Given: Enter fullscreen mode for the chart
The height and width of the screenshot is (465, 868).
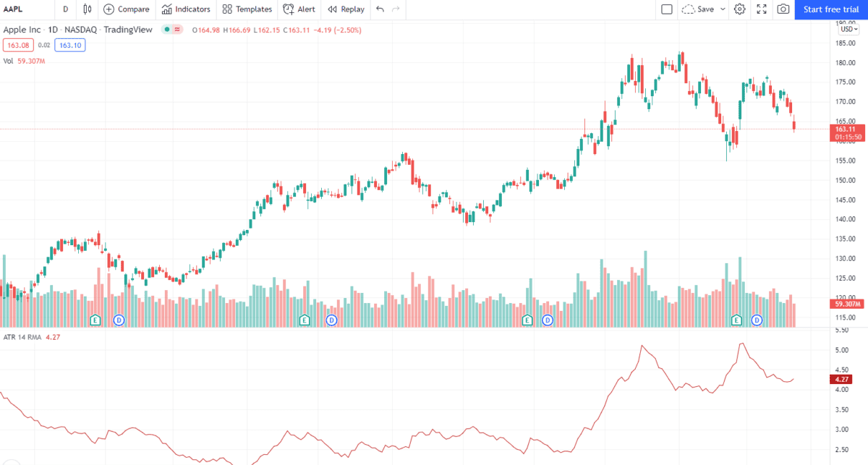Looking at the screenshot, I should pyautogui.click(x=761, y=9).
